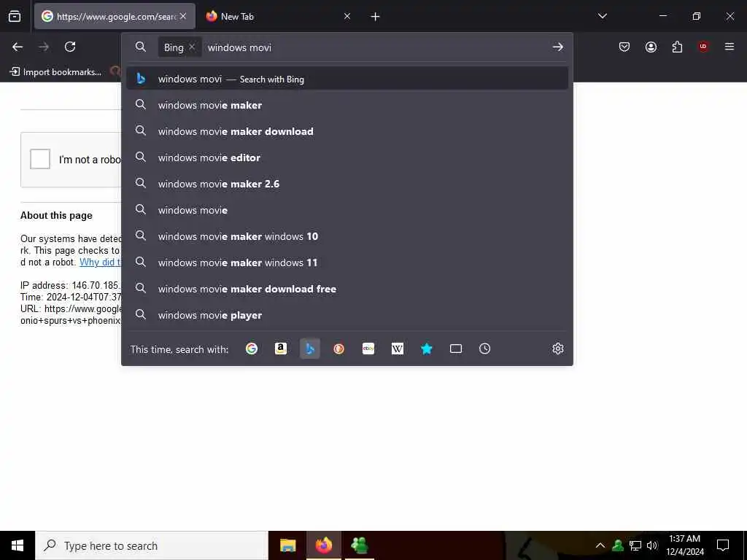This screenshot has width=747, height=560.
Task: Open the green people app on taskbar
Action: [359, 545]
